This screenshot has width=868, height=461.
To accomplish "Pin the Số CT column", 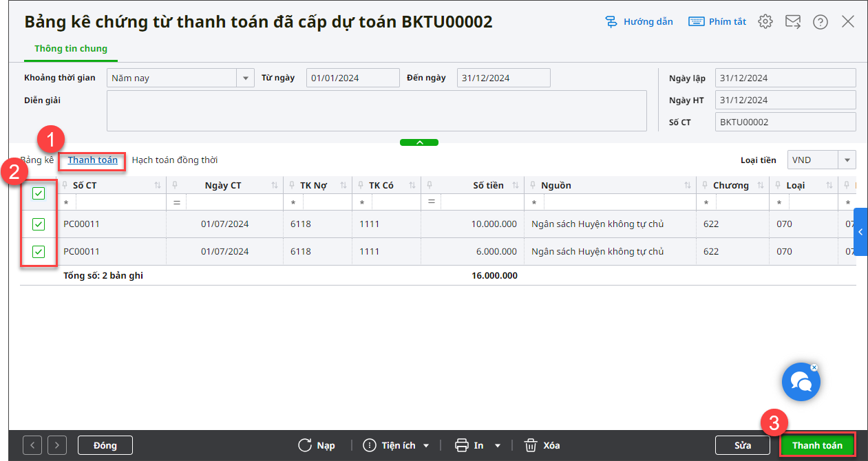I will click(65, 185).
